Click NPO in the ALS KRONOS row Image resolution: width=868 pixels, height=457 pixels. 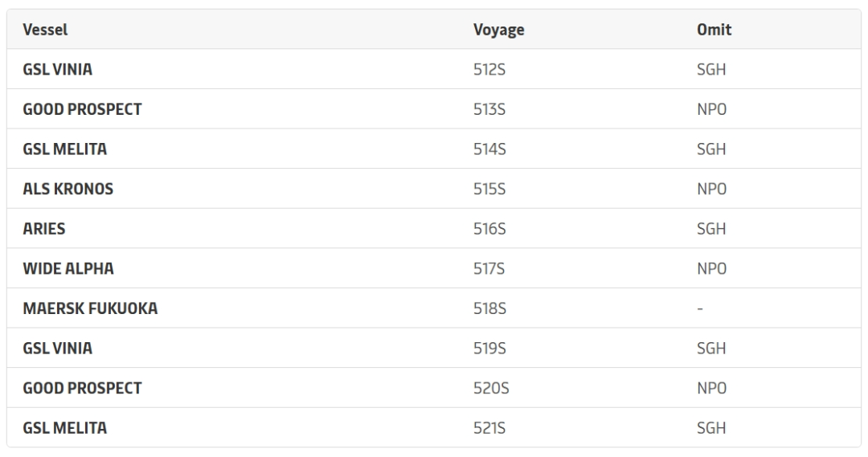(712, 189)
